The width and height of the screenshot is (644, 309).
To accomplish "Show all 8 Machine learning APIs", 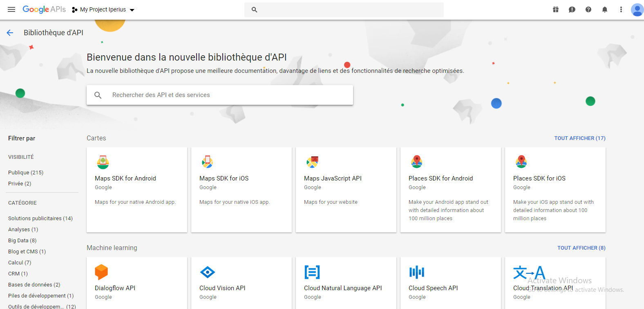I will 581,248.
